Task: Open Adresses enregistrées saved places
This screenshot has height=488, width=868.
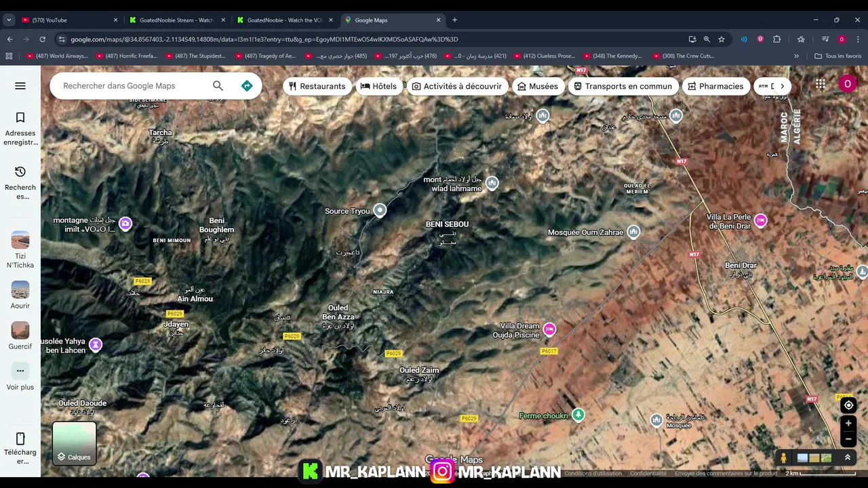Action: [x=20, y=129]
